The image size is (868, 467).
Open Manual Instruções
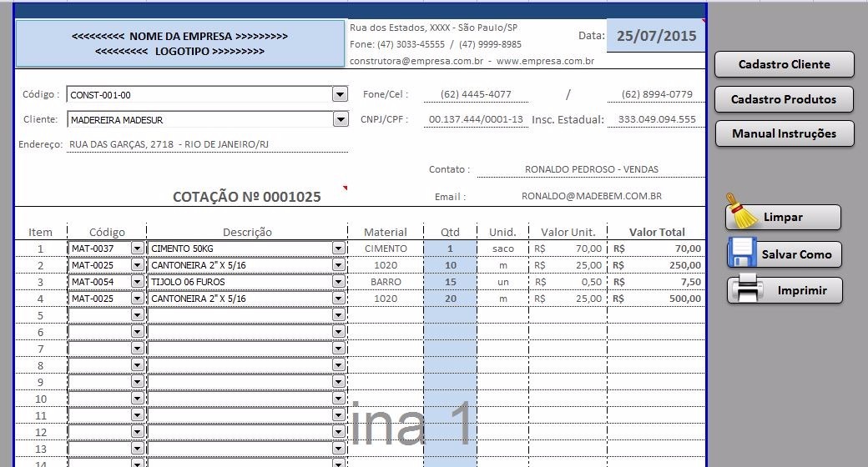[x=784, y=133]
